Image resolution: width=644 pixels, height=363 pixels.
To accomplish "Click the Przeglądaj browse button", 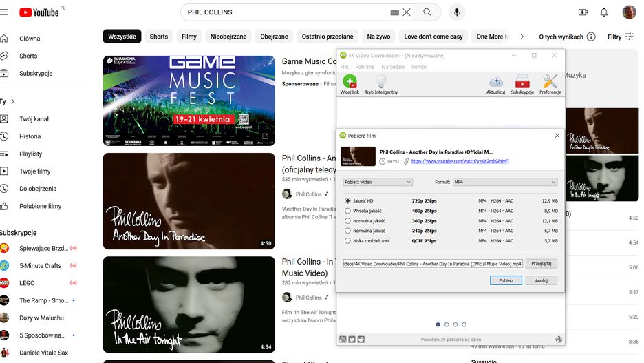I will click(541, 264).
